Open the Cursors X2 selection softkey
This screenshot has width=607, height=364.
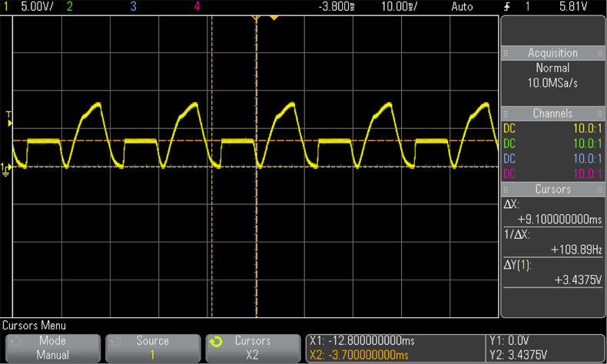[252, 347]
